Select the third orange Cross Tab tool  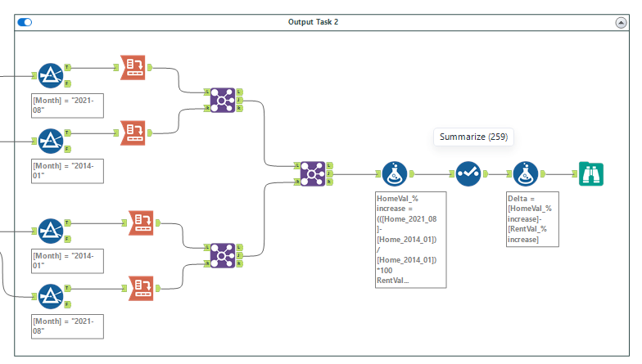pos(141,222)
